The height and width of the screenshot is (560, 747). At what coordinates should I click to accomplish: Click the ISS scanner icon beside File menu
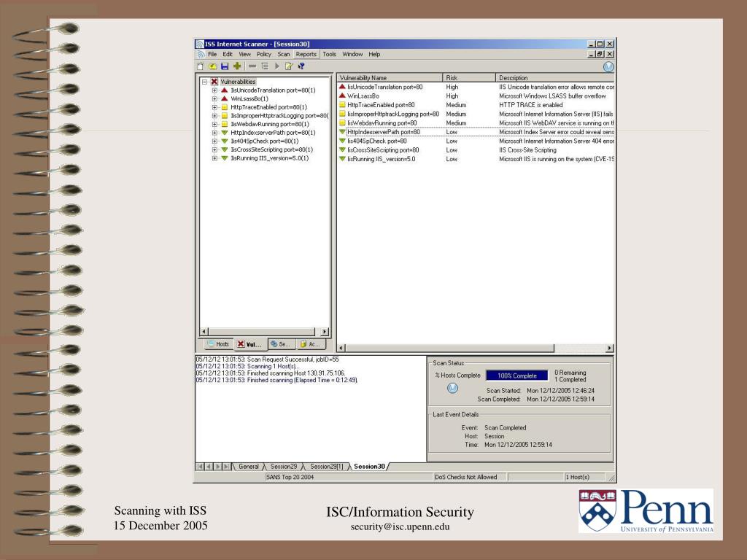201,54
